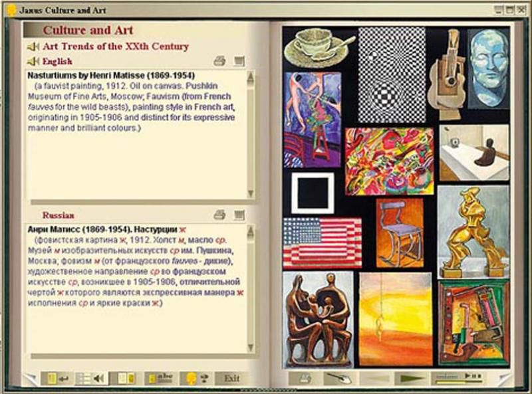Open the Russian panel menu icon
This screenshot has height=394, width=532.
point(239,215)
